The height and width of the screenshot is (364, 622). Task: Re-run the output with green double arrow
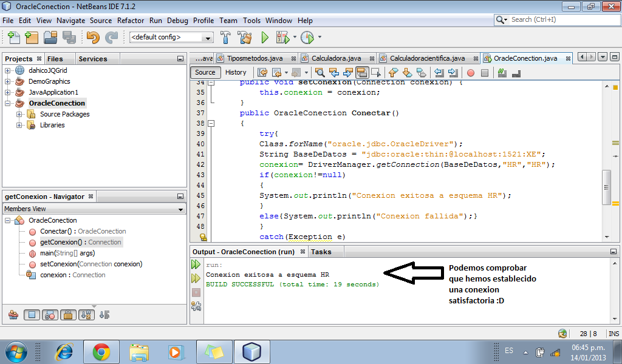(x=196, y=265)
